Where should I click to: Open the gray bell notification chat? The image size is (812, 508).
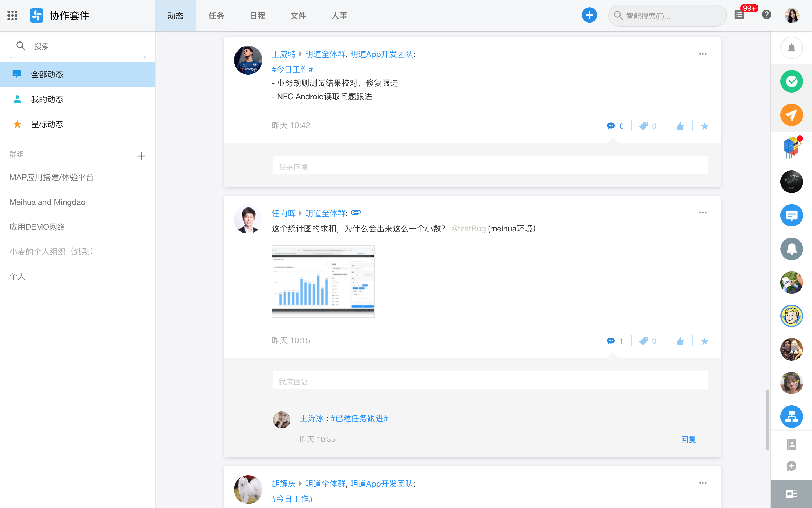pyautogui.click(x=791, y=249)
